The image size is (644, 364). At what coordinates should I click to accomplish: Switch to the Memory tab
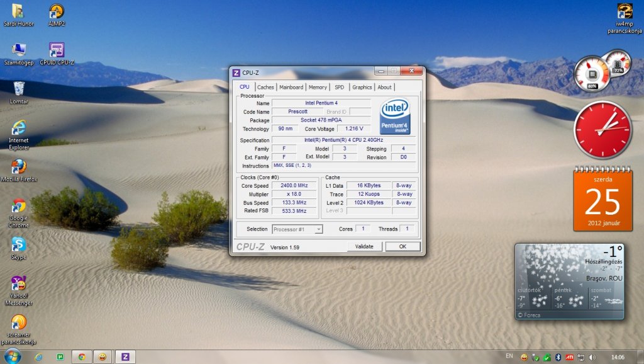pos(318,87)
